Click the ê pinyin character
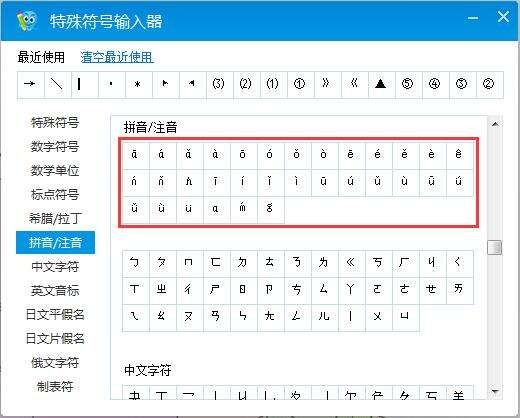 click(460, 156)
